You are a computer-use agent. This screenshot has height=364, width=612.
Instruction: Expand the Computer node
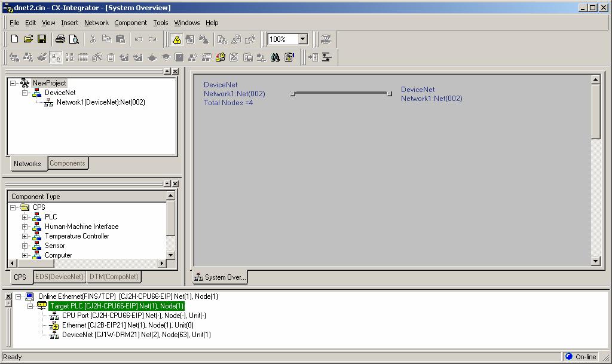click(25, 256)
